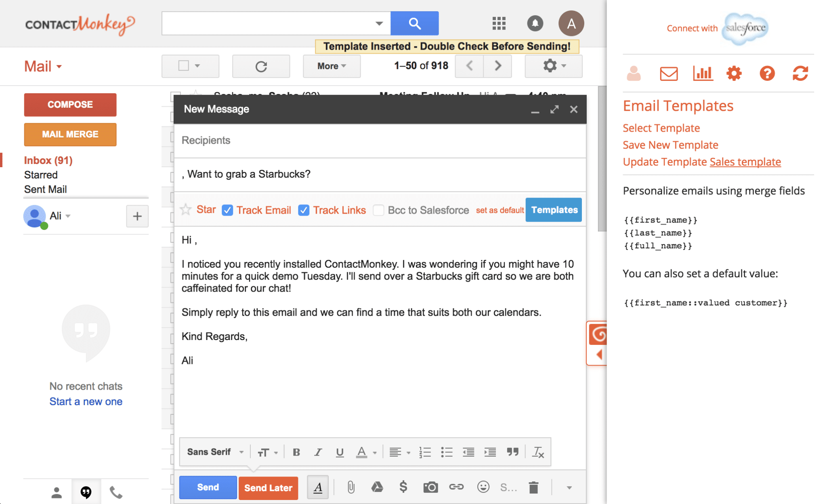Star the new message
The image size is (827, 504).
click(186, 210)
